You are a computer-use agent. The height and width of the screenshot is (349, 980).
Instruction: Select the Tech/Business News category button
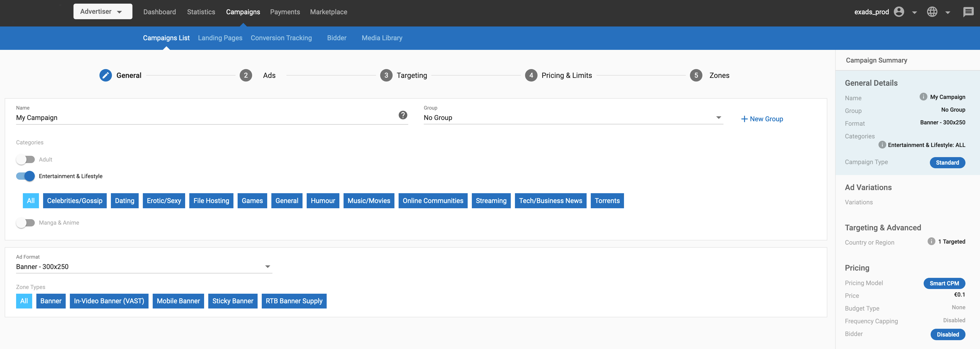pyautogui.click(x=550, y=200)
